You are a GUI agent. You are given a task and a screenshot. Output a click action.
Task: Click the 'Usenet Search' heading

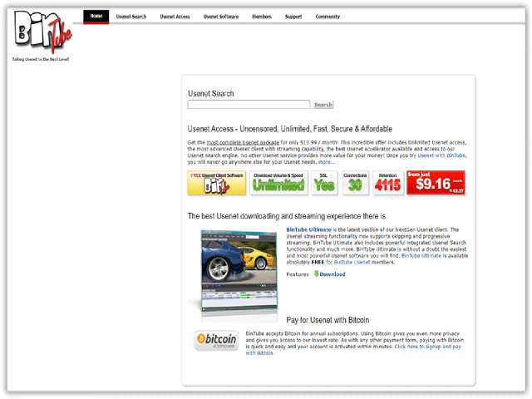point(210,94)
